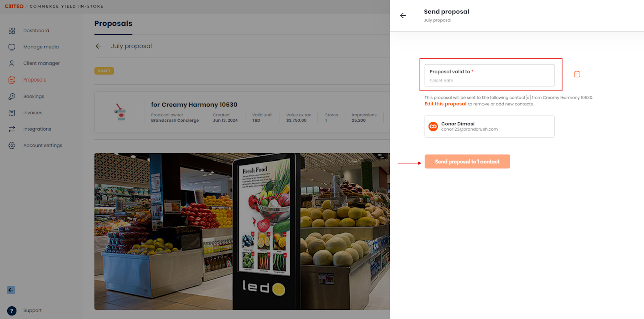Open the calendar date picker icon
644x319 pixels.
[577, 74]
